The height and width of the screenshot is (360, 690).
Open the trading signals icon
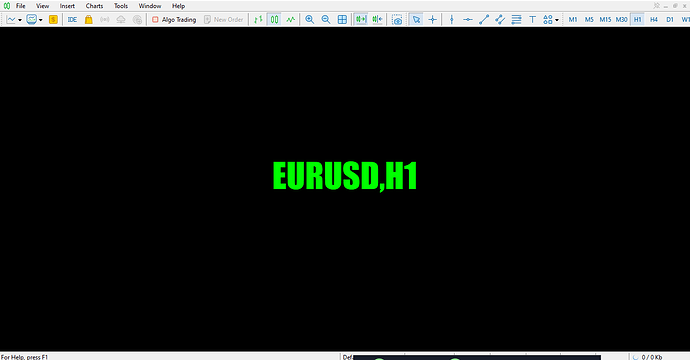[104, 19]
